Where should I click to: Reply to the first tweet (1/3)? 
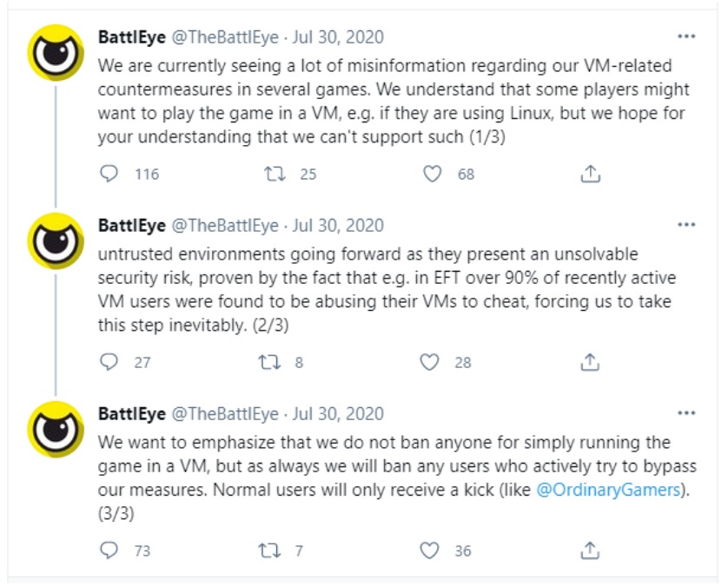point(109,174)
